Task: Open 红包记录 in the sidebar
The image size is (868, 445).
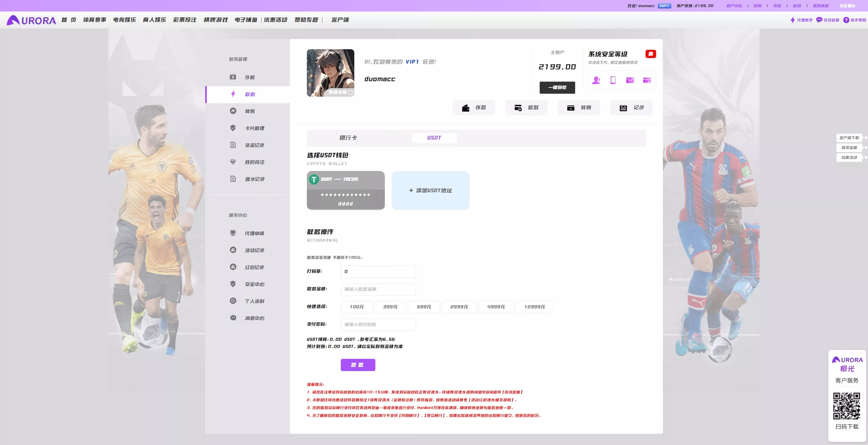Action: tap(248, 267)
